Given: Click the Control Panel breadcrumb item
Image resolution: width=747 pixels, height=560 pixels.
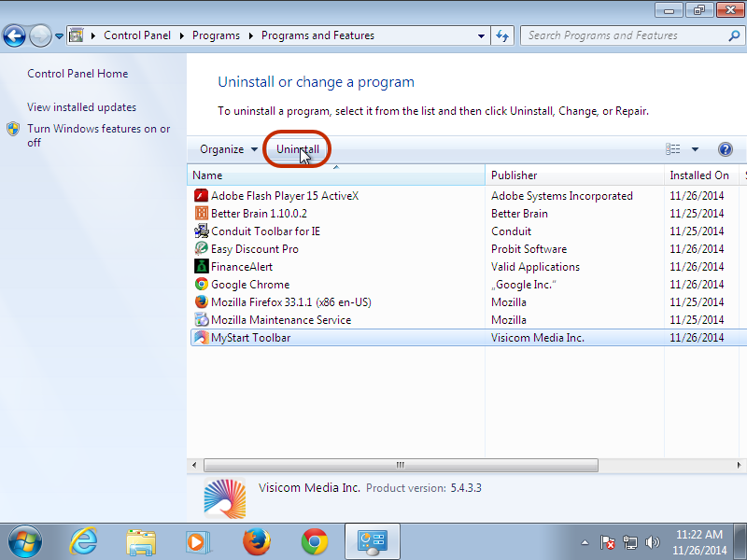Looking at the screenshot, I should click(x=137, y=35).
